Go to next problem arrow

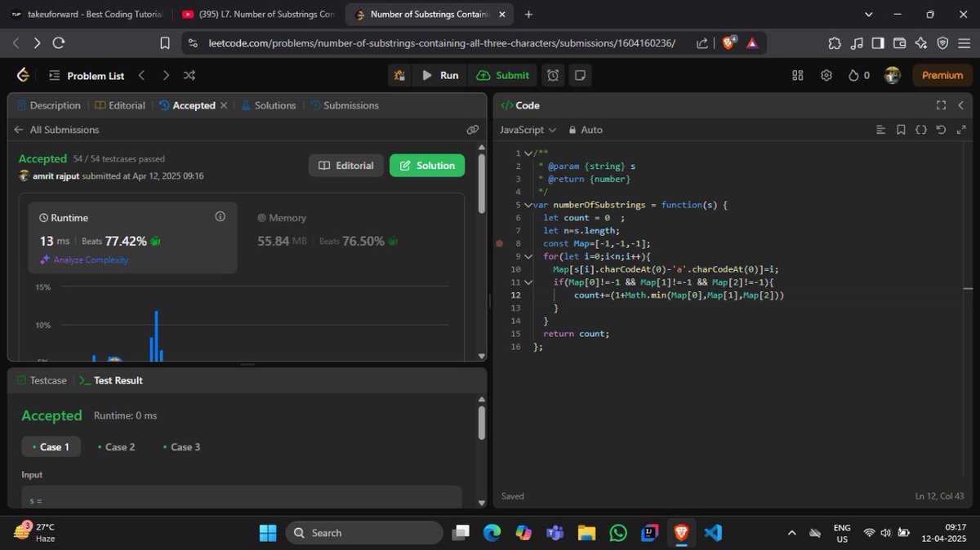166,75
